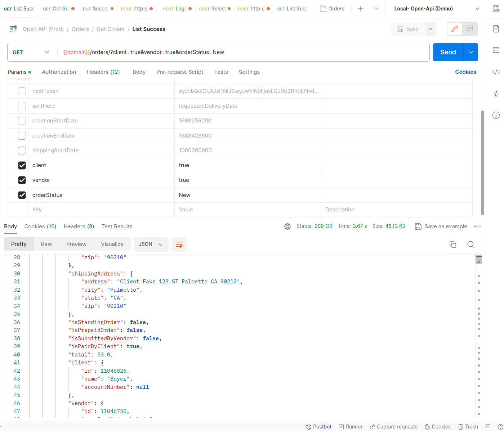Screen dimensions: 504x431
Task: Save response as example
Action: point(441,226)
